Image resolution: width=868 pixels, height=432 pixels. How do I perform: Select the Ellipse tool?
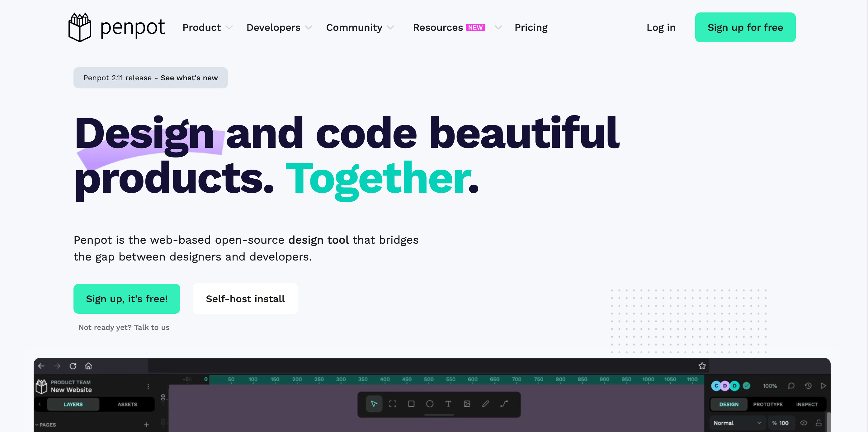pos(430,404)
